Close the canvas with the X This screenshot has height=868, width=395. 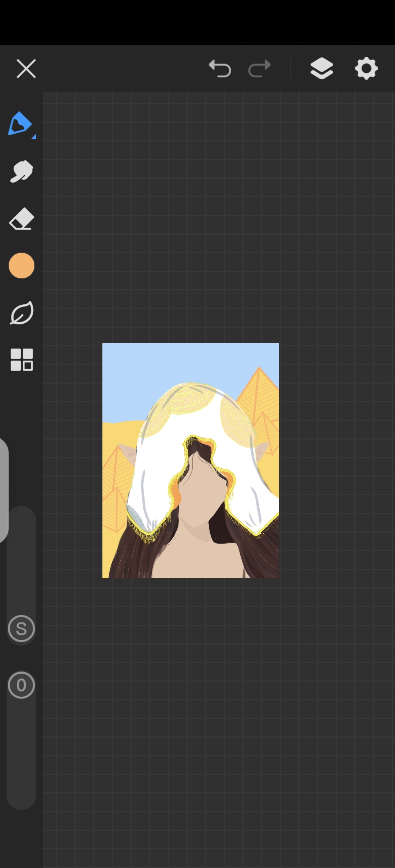click(26, 68)
